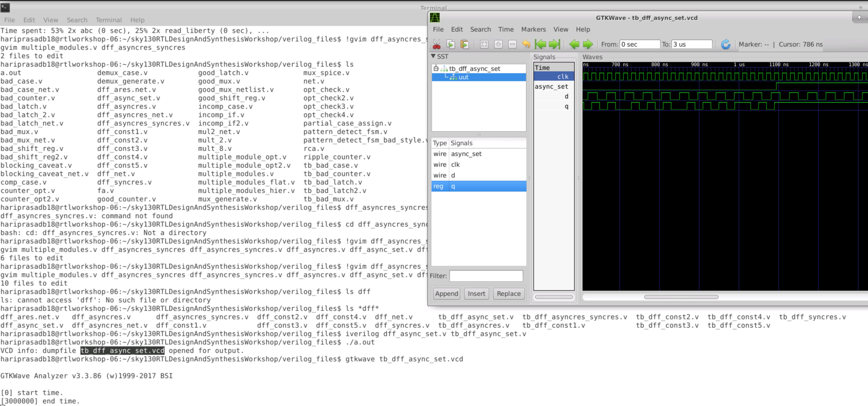The width and height of the screenshot is (868, 406).
Task: Click the Append button below the filter
Action: (446, 293)
